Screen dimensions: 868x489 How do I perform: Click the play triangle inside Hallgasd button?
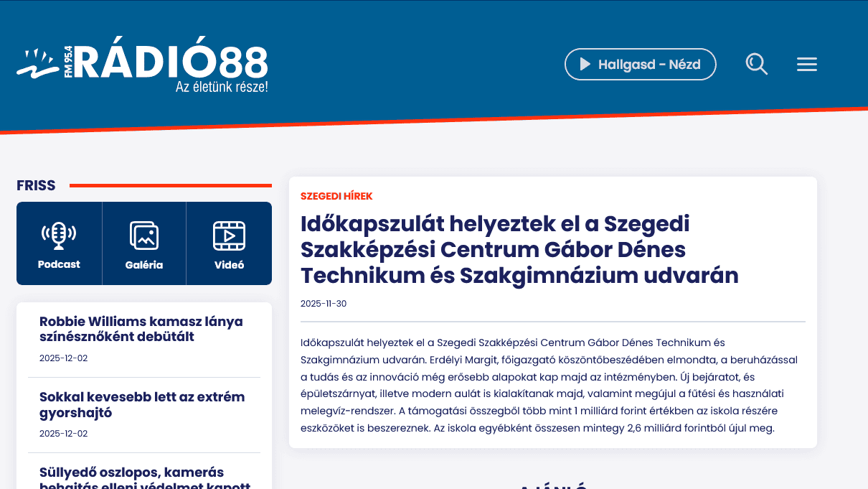pos(586,64)
